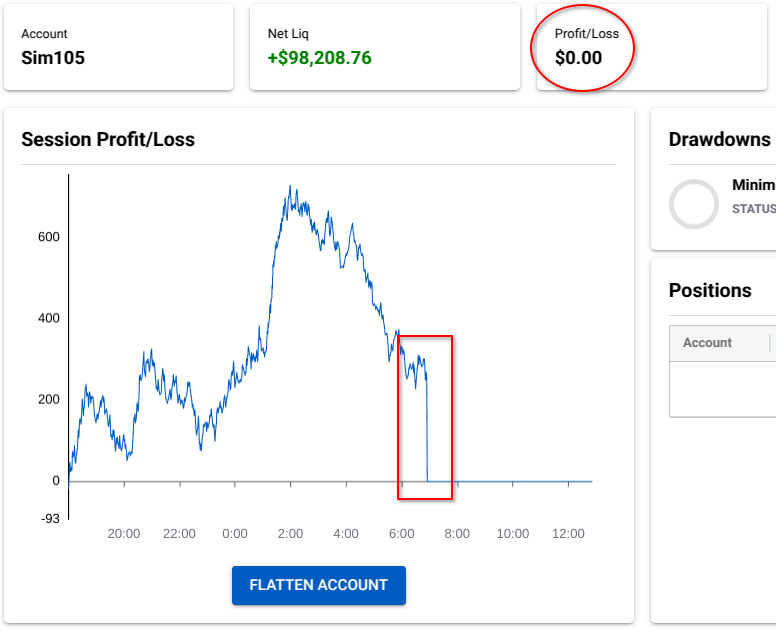
Task: Click the FLATTEN ACCOUNT button
Action: 318,585
